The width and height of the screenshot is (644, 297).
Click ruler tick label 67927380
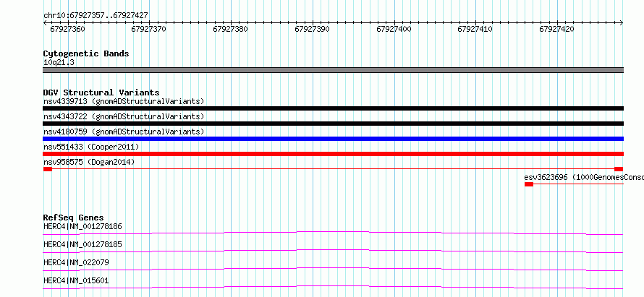pyautogui.click(x=230, y=29)
